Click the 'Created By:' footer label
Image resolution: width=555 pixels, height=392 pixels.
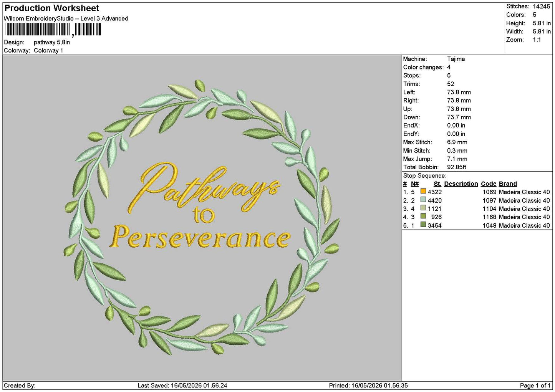[x=20, y=385]
